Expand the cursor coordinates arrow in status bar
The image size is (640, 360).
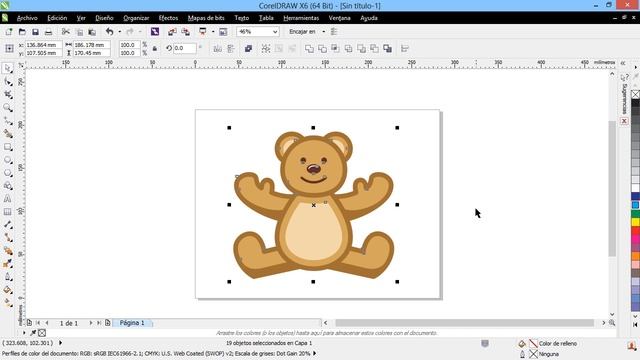pyautogui.click(x=60, y=343)
